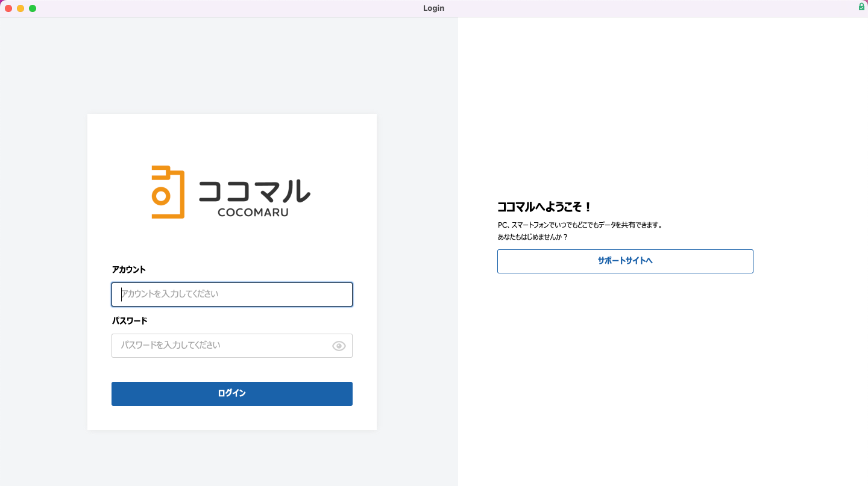This screenshot has width=868, height=486.
Task: Click the data sharing description text
Action: (580, 225)
